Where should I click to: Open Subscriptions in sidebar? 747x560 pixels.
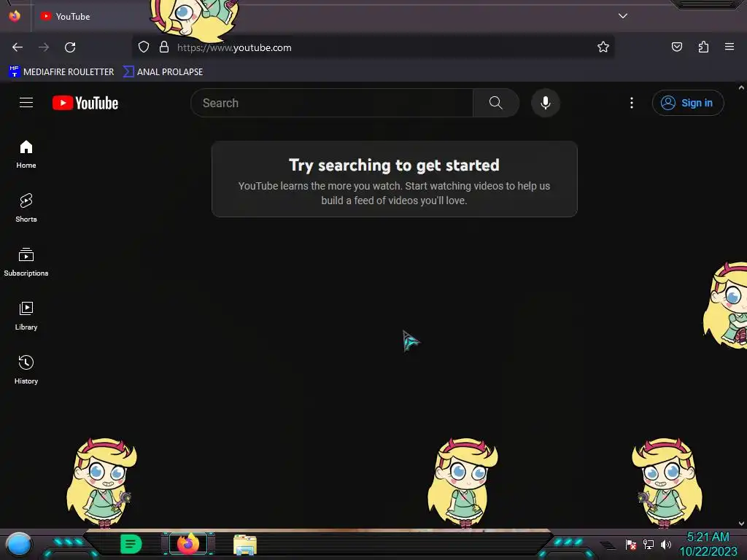(26, 262)
